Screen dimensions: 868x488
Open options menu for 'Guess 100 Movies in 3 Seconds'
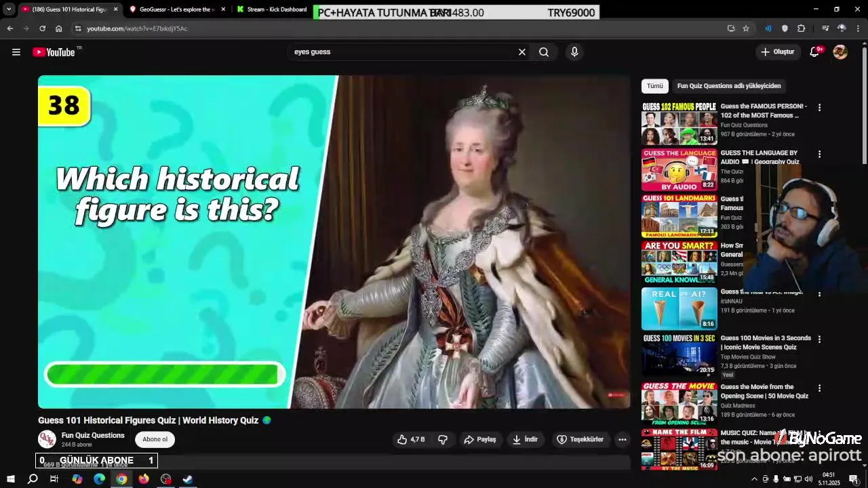(819, 339)
